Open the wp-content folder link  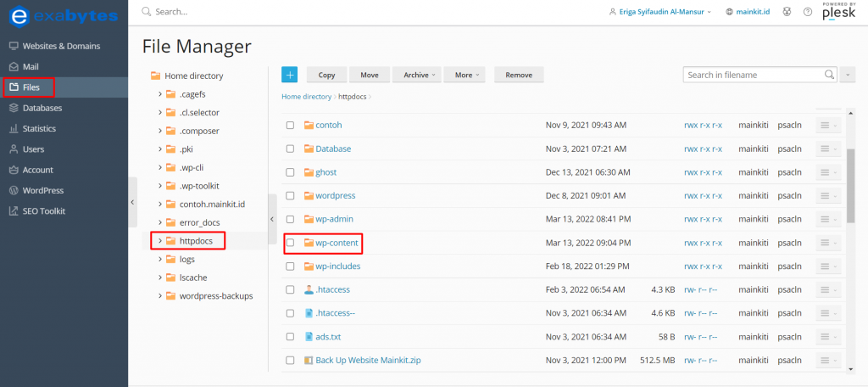337,243
